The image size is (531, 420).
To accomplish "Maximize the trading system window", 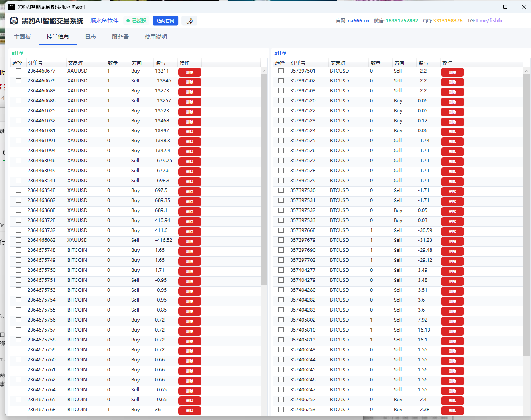I will (x=505, y=7).
